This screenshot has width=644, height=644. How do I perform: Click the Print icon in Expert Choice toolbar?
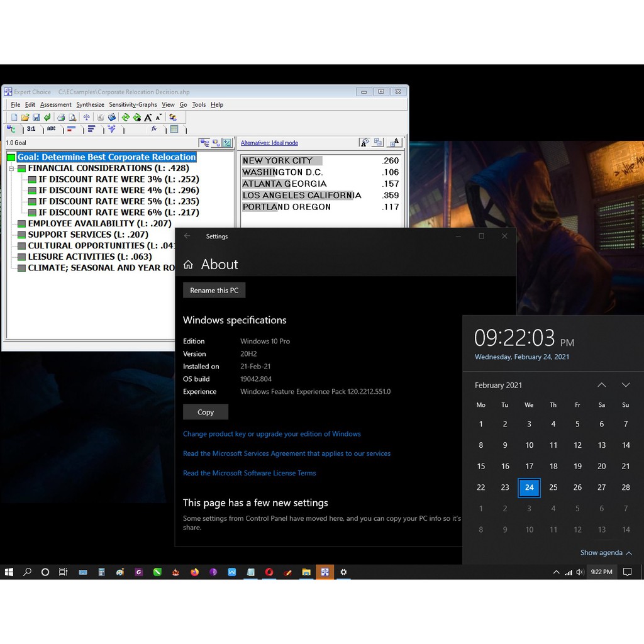[61, 118]
